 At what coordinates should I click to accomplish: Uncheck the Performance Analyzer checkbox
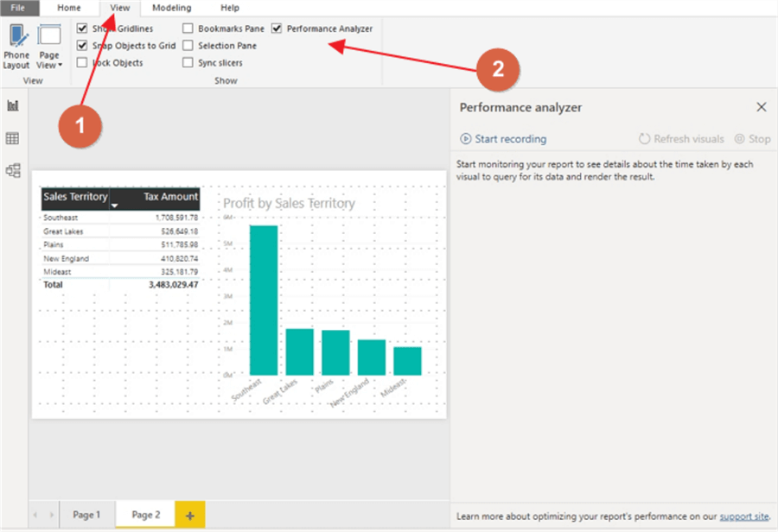click(x=277, y=28)
